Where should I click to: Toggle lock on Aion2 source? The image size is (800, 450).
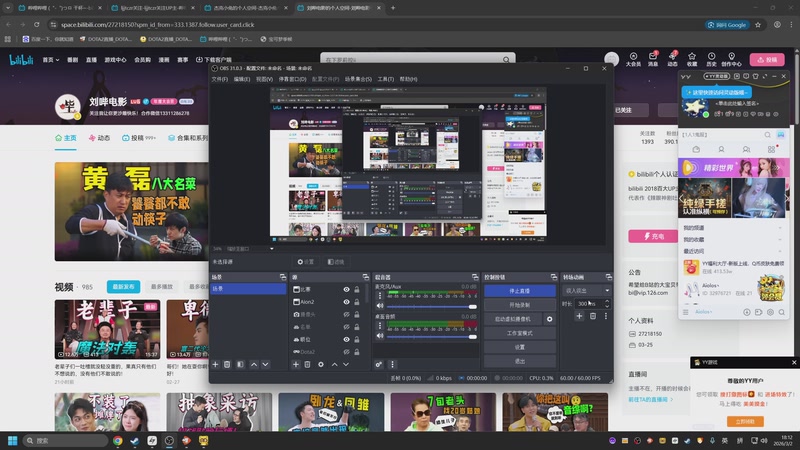pos(357,302)
